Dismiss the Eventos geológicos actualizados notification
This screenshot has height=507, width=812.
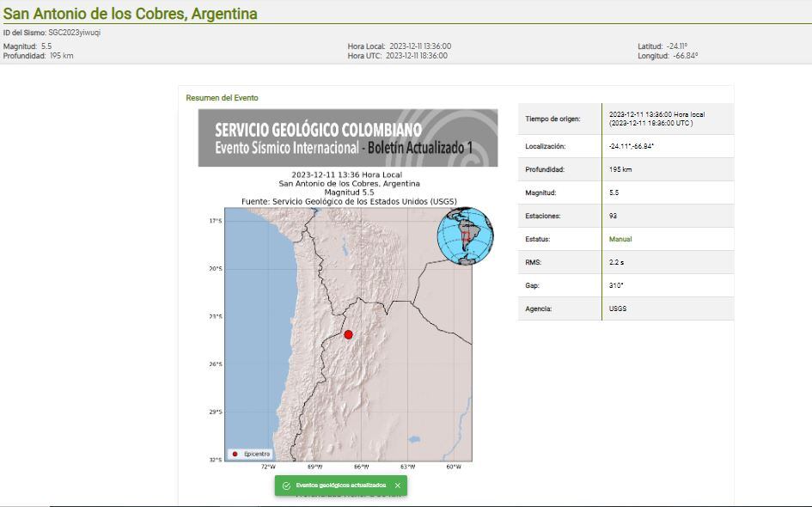point(396,485)
